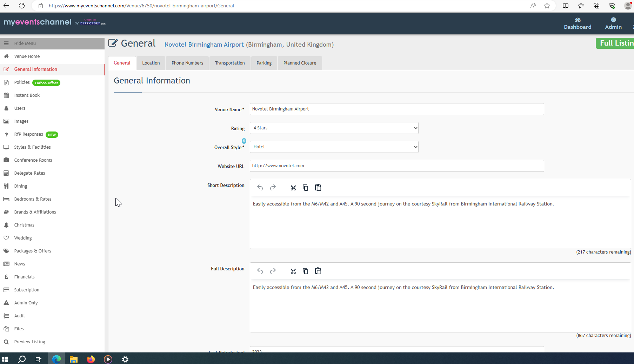Open File Explorer from taskbar
The height and width of the screenshot is (364, 634).
point(73,359)
